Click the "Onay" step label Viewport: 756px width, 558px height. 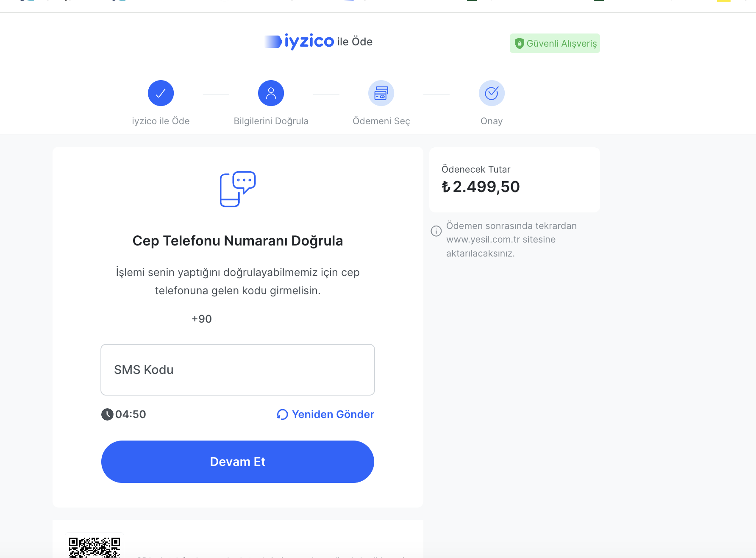coord(492,121)
